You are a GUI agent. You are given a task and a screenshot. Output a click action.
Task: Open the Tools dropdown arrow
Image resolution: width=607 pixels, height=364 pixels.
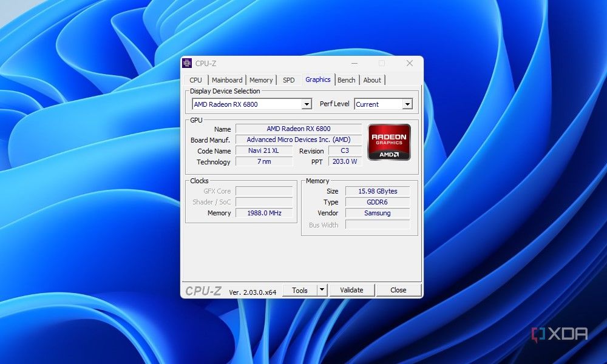tap(322, 290)
